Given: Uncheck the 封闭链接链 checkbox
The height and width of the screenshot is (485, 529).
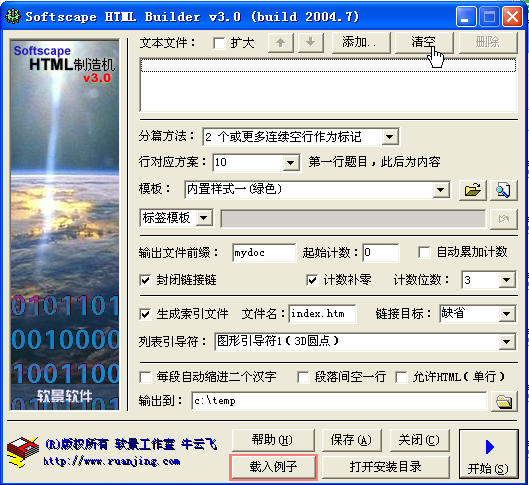Looking at the screenshot, I should pos(145,280).
